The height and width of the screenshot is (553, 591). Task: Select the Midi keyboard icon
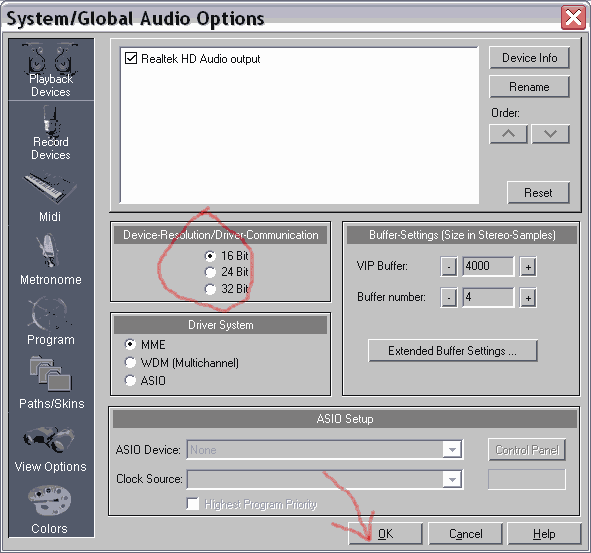coord(51,188)
